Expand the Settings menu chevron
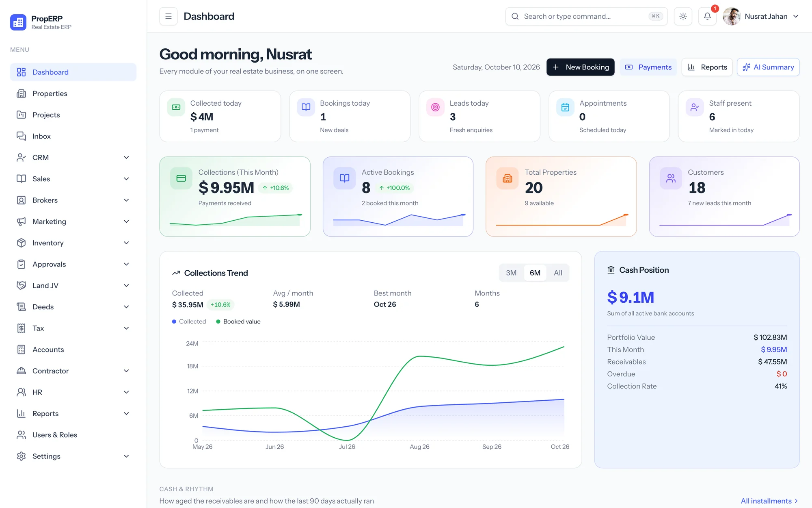812x508 pixels. click(126, 456)
